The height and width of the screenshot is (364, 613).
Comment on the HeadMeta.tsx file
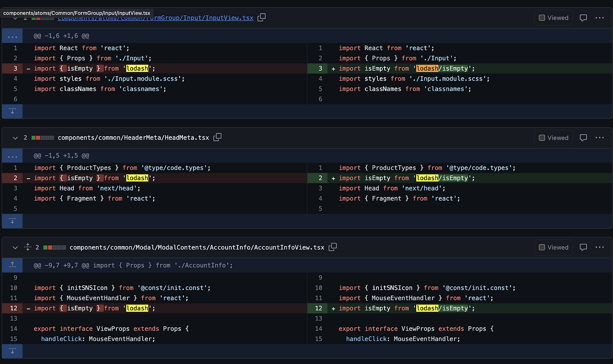(583, 137)
